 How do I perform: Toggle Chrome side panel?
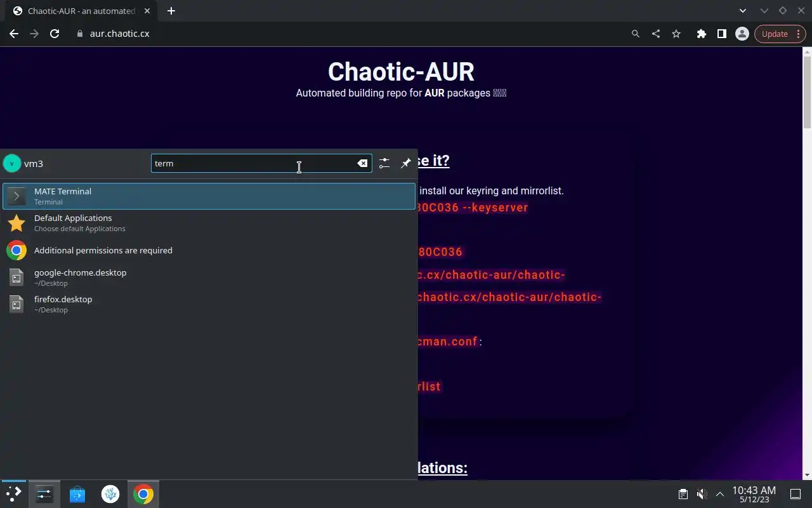[722, 34]
